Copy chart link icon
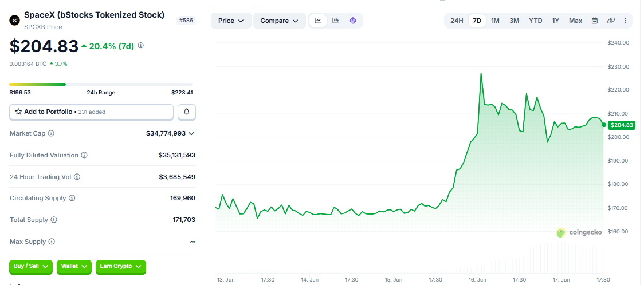The width and height of the screenshot is (644, 285). 611,21
